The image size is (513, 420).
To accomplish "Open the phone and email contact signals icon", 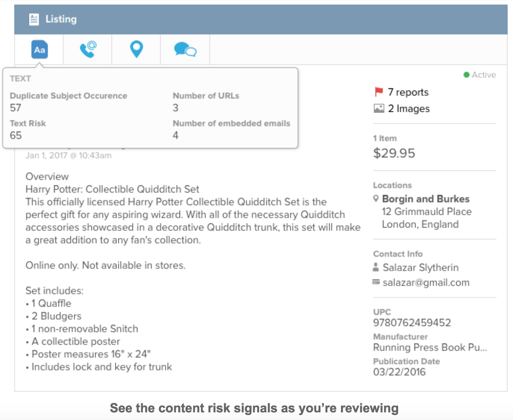I will [88, 49].
